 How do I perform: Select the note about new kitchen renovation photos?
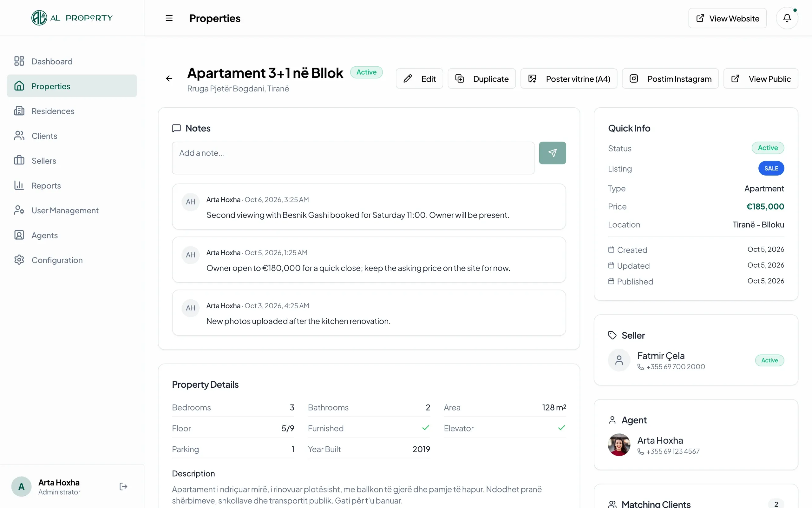pyautogui.click(x=369, y=313)
